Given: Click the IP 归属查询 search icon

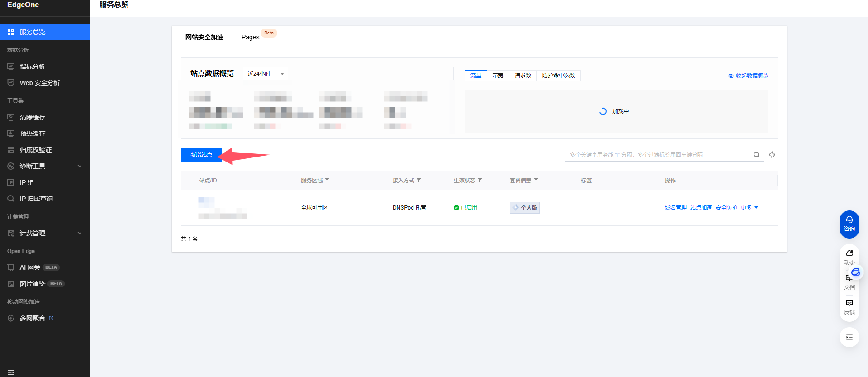Looking at the screenshot, I should 11,199.
